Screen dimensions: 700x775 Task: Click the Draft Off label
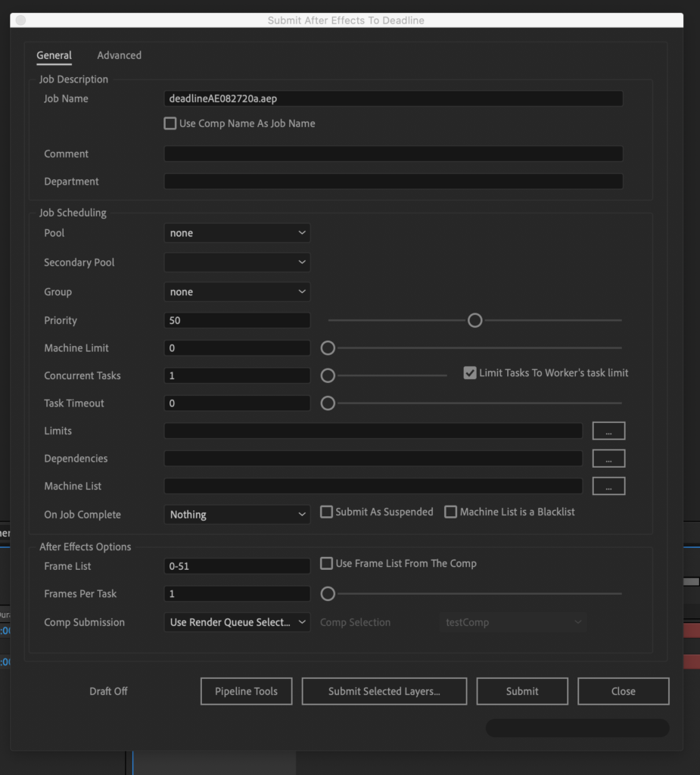click(108, 691)
